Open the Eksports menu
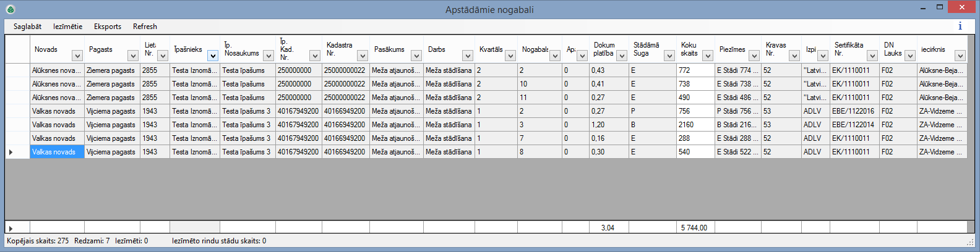Screen dimensions: 980x252 coord(108,27)
